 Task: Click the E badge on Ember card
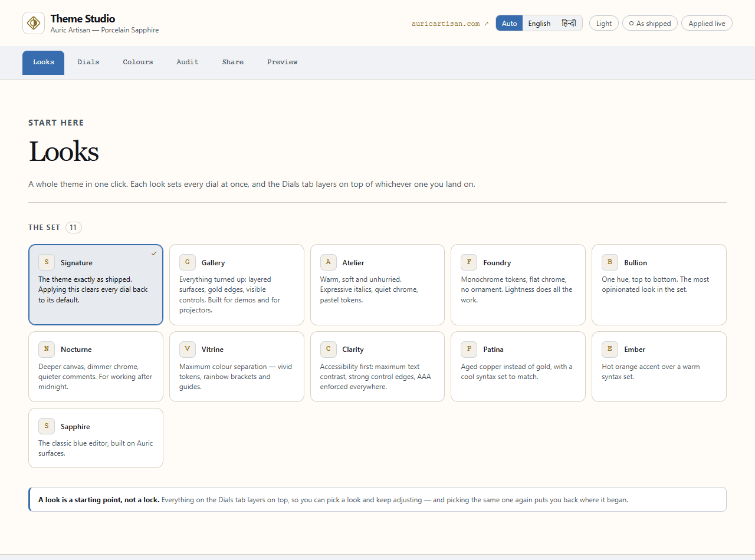[610, 349]
